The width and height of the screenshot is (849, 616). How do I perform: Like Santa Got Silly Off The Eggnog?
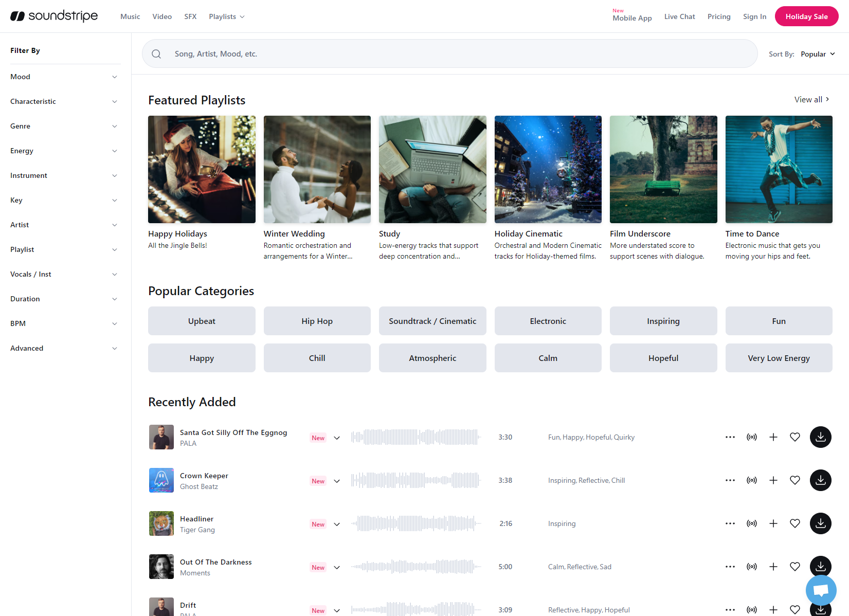[x=794, y=437]
